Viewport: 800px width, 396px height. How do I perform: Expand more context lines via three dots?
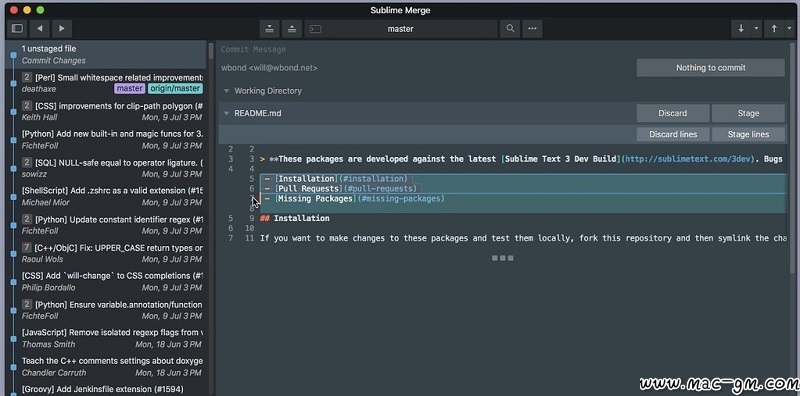click(503, 258)
